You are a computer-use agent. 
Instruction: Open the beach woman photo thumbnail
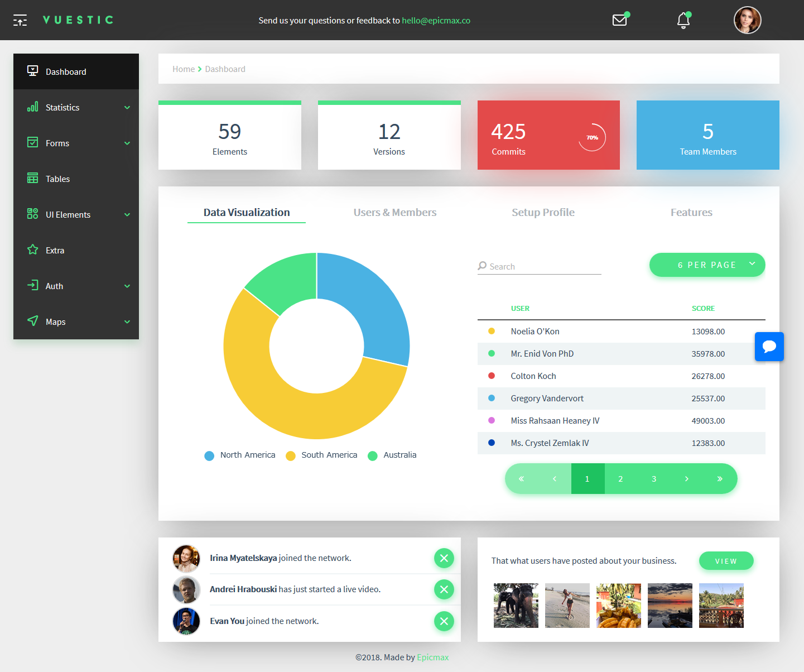coord(567,606)
